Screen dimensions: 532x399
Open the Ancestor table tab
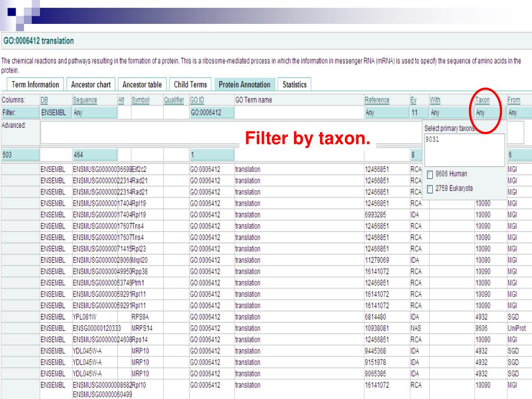(x=142, y=85)
